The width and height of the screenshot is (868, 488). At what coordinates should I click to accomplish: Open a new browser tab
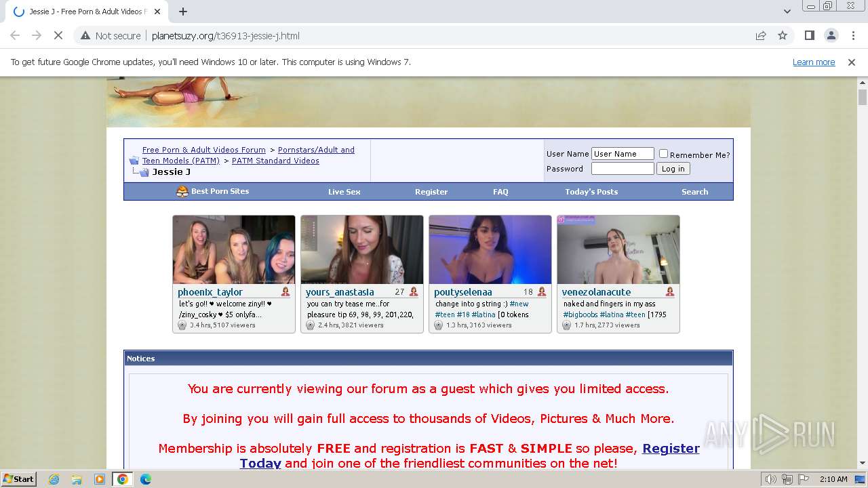[183, 12]
